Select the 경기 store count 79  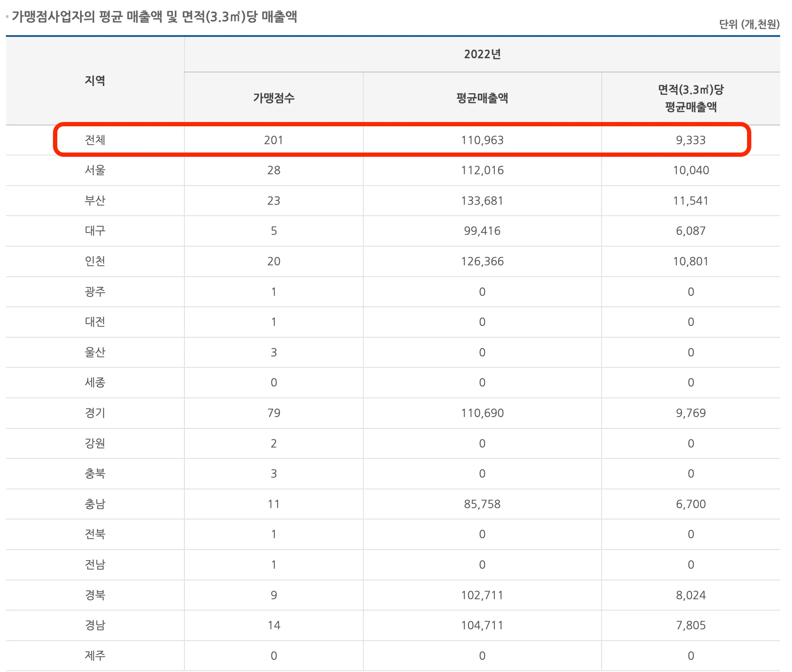pos(273,413)
